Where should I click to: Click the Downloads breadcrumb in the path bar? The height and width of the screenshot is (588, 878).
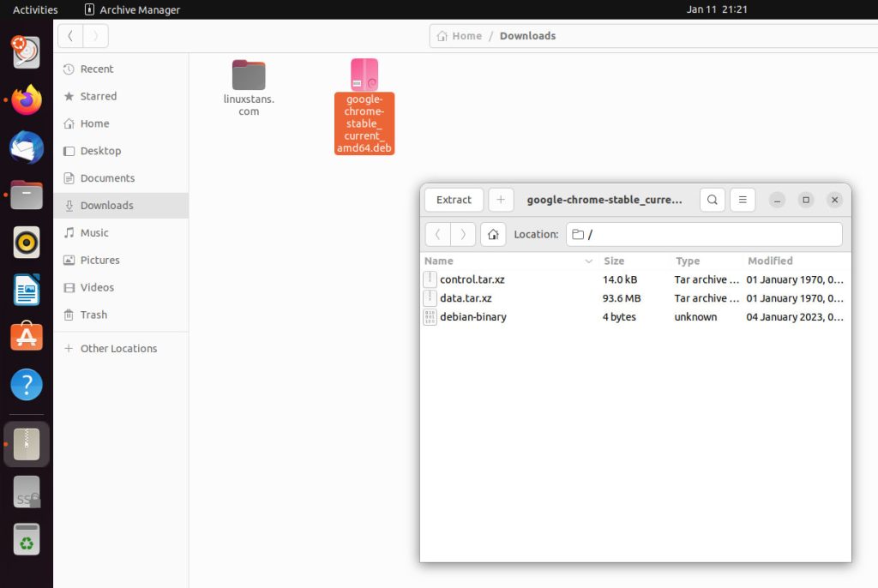click(x=526, y=35)
